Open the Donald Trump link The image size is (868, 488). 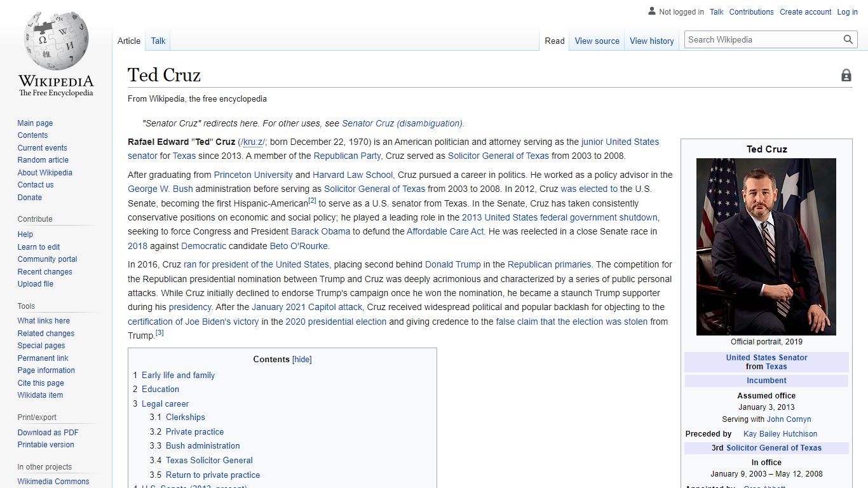tap(452, 264)
